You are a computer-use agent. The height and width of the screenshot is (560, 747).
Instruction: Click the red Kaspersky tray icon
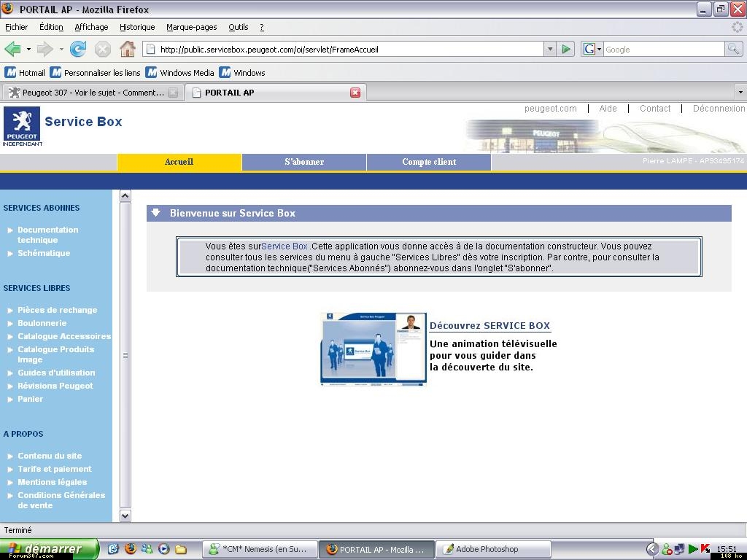point(705,549)
